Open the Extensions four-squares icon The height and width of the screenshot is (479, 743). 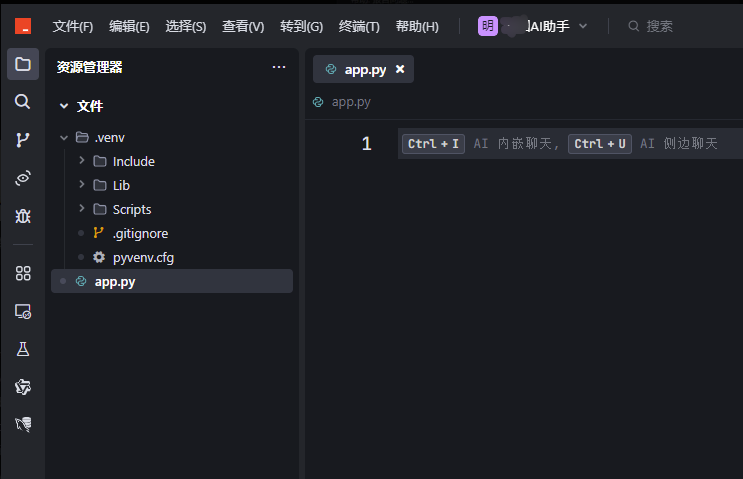pyautogui.click(x=22, y=273)
